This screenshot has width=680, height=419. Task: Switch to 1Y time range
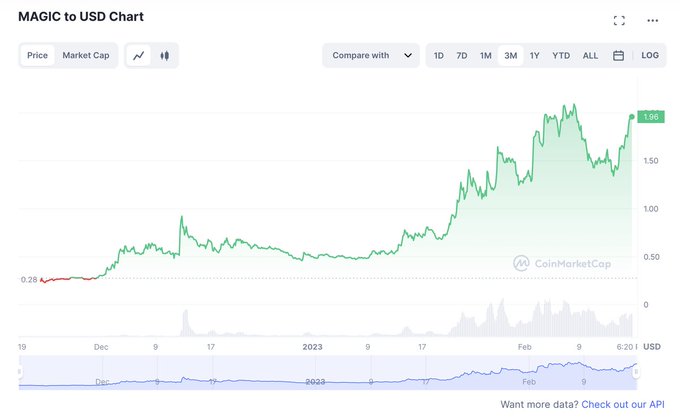point(534,56)
